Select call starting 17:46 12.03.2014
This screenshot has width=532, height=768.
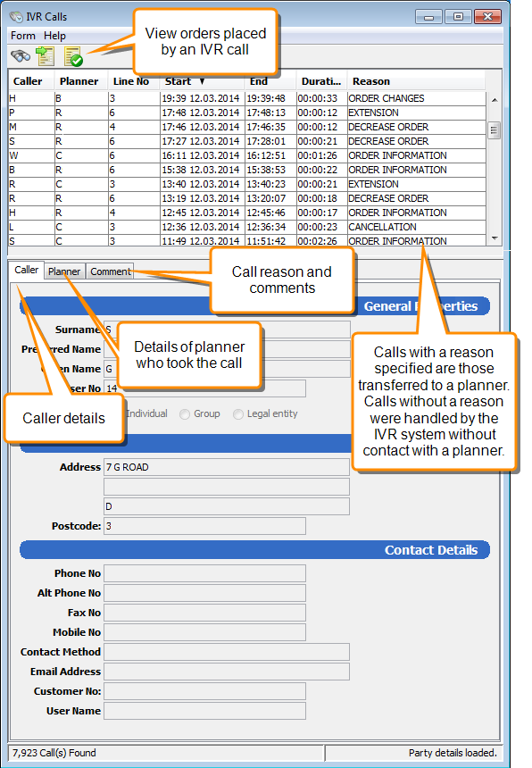click(x=247, y=127)
